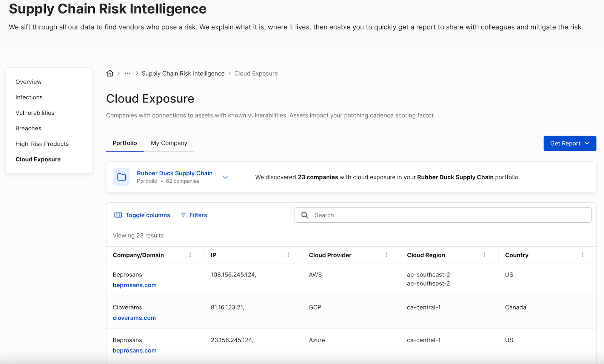Open Rubber Duck Supply Chain portfolio link
Screen dimensions: 604x364
click(x=175, y=173)
